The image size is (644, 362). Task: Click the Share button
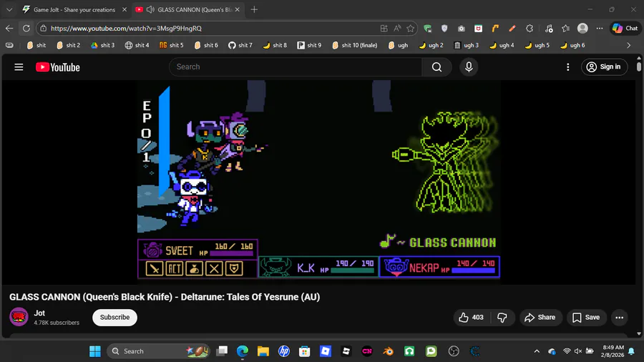540,317
